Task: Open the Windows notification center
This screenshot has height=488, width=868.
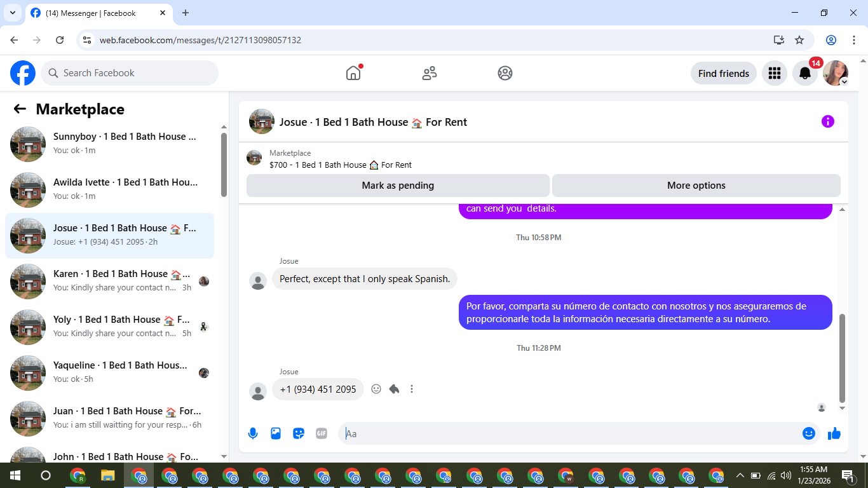Action: 847,475
